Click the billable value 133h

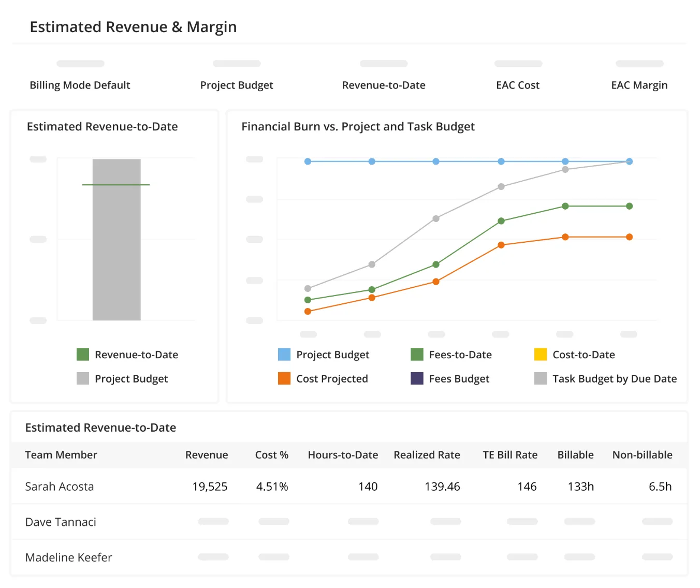click(581, 487)
